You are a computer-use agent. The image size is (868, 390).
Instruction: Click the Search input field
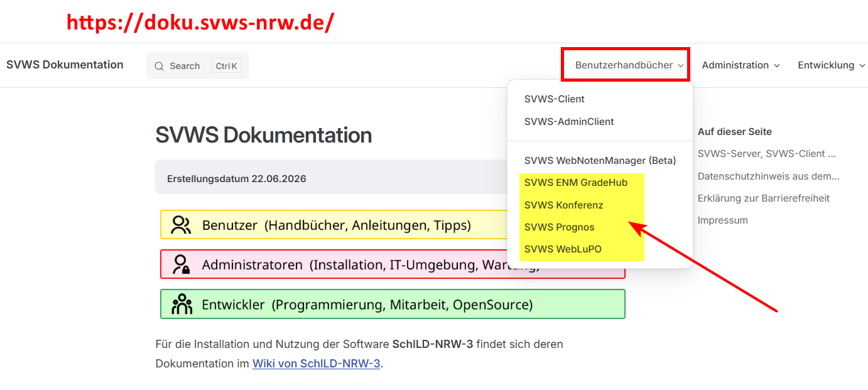pos(197,65)
